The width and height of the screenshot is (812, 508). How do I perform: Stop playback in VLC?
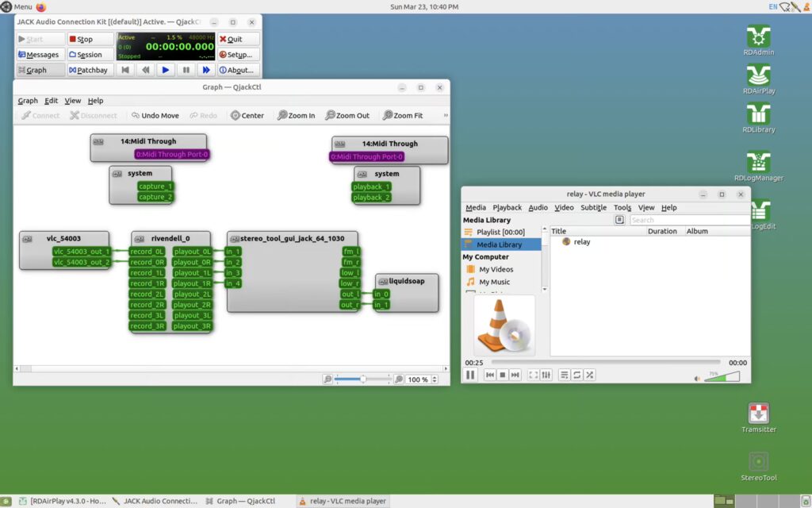point(502,375)
